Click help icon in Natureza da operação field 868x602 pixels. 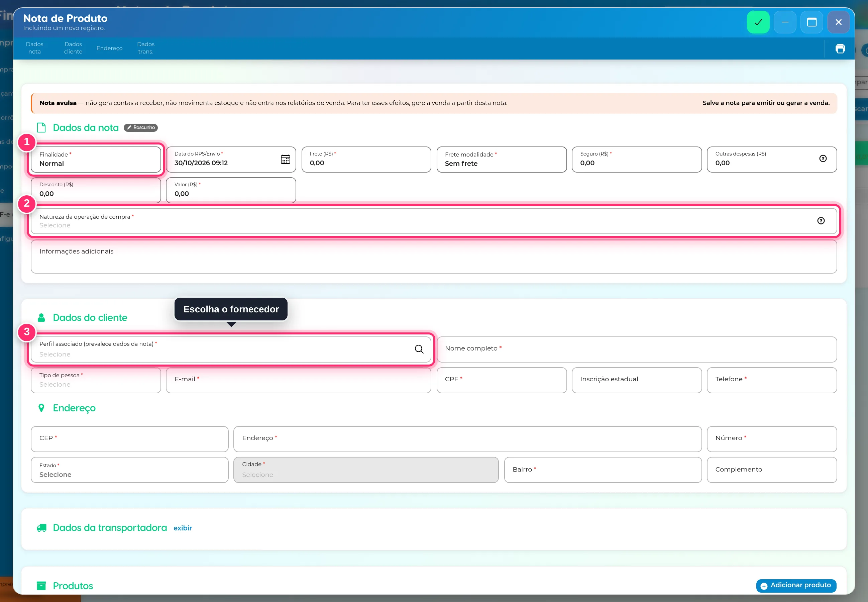(x=821, y=221)
